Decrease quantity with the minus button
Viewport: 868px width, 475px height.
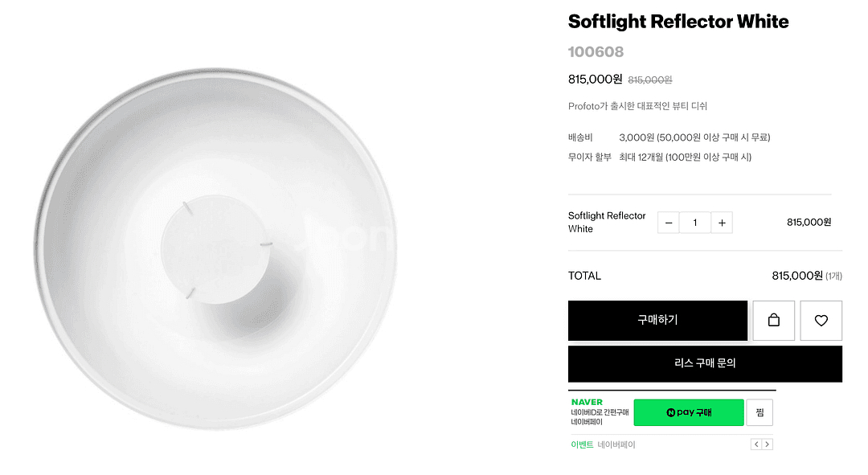point(669,223)
